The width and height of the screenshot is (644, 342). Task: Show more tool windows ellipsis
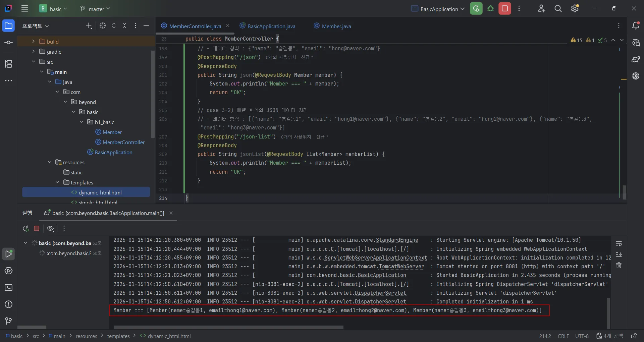click(x=8, y=81)
